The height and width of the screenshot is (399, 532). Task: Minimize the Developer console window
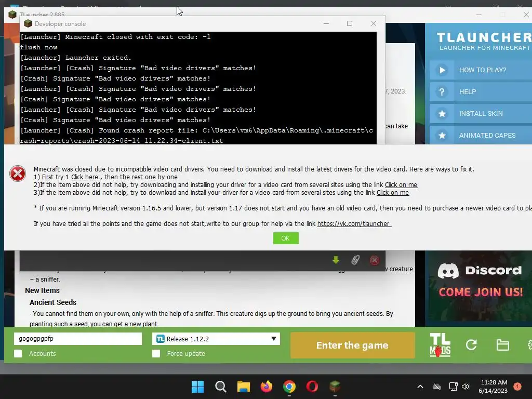(326, 23)
